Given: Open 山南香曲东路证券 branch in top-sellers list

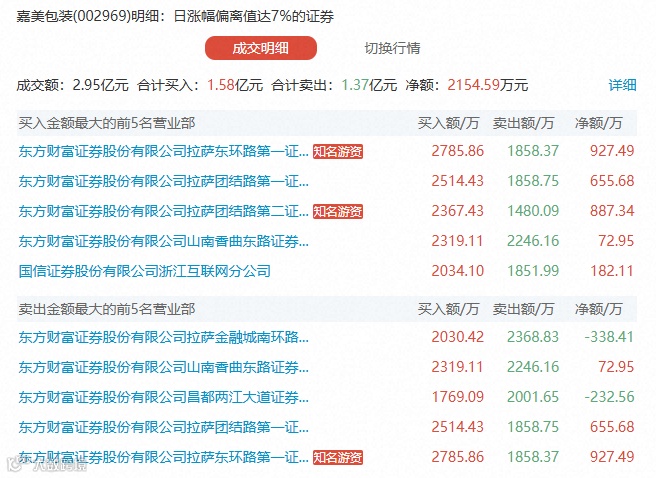Looking at the screenshot, I should click(164, 367).
